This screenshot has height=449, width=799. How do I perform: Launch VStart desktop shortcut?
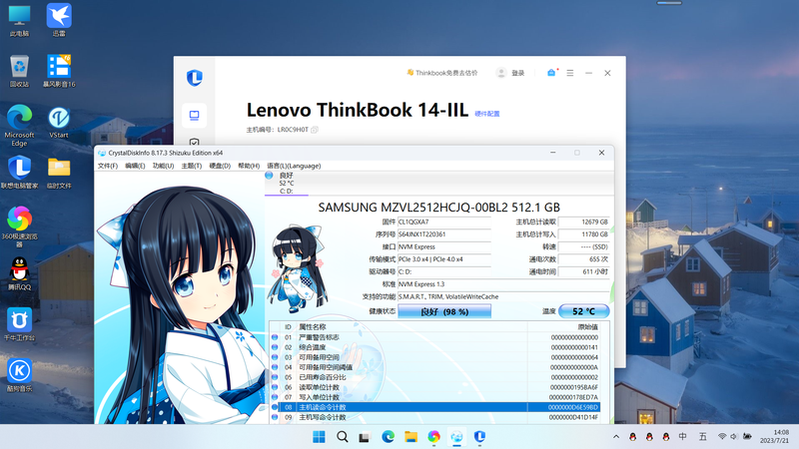(x=59, y=122)
